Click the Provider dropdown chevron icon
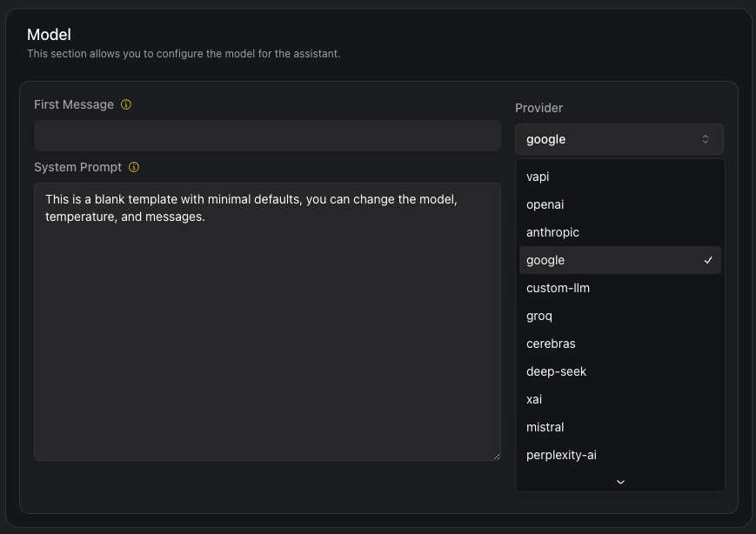756x534 pixels. [x=706, y=139]
